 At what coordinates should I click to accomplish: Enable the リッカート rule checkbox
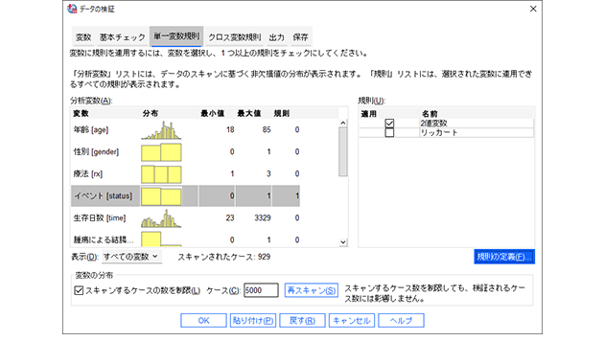[389, 133]
